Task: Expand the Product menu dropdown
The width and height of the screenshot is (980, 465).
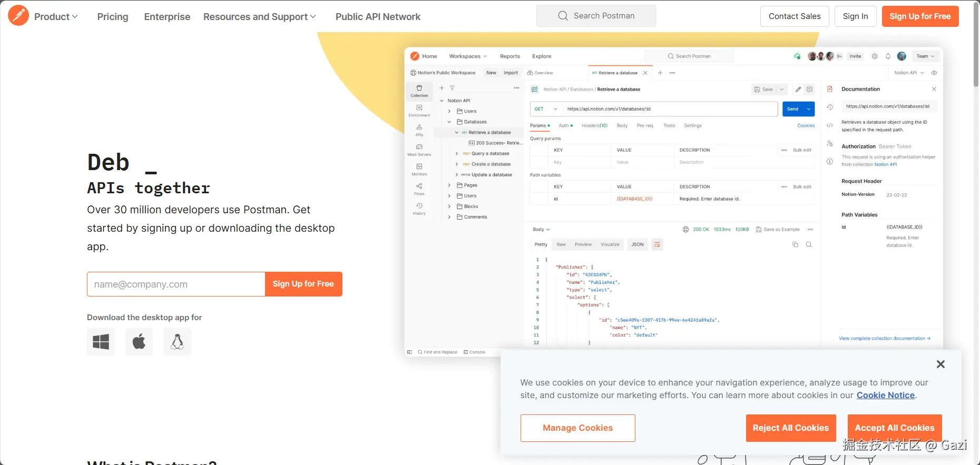Action: click(56, 16)
